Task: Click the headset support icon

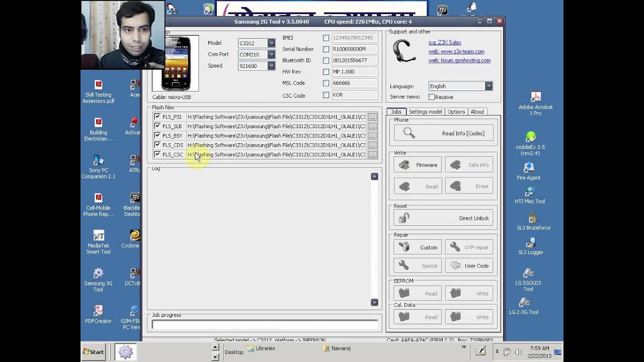Action: coord(404,51)
